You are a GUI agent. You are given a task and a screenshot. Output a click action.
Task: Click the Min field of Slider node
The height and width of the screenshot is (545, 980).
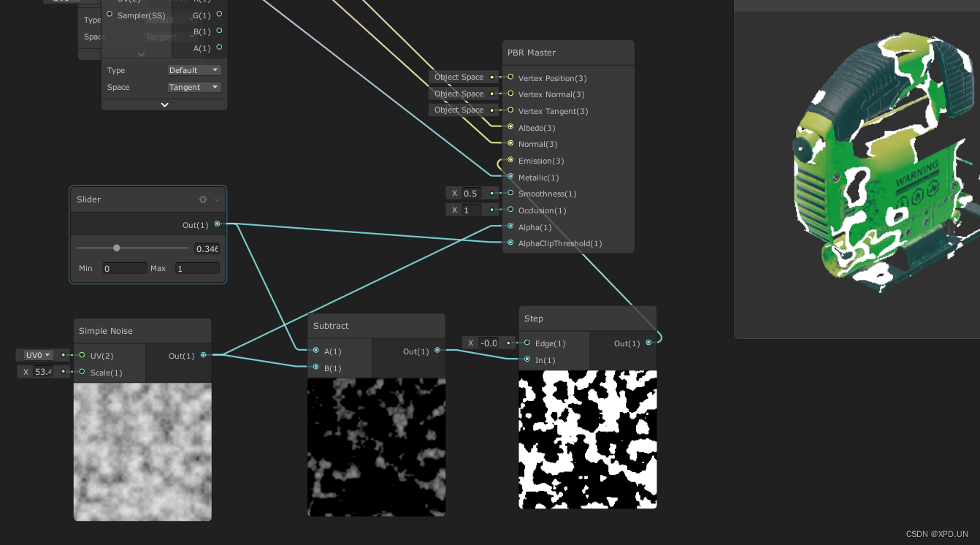[125, 268]
